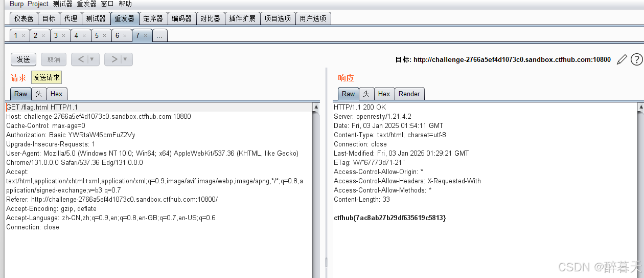Viewport: 644px width, 278px height.
Task: Select repeater request tab 5
Action: [97, 35]
